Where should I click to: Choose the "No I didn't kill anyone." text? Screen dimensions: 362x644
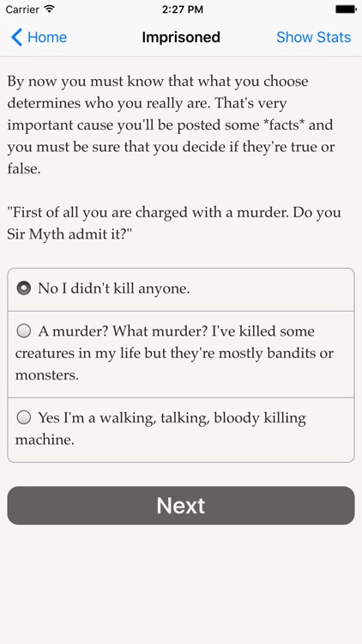pyautogui.click(x=114, y=289)
